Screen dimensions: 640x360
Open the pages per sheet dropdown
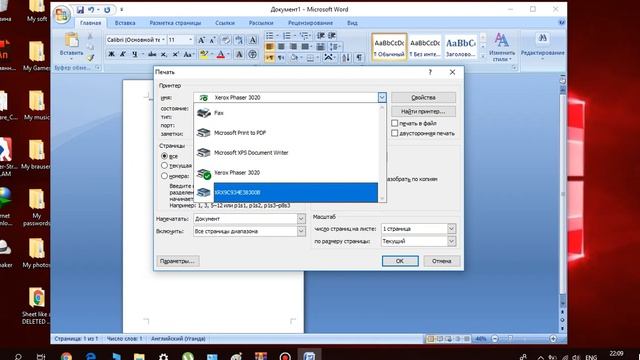[x=451, y=229]
